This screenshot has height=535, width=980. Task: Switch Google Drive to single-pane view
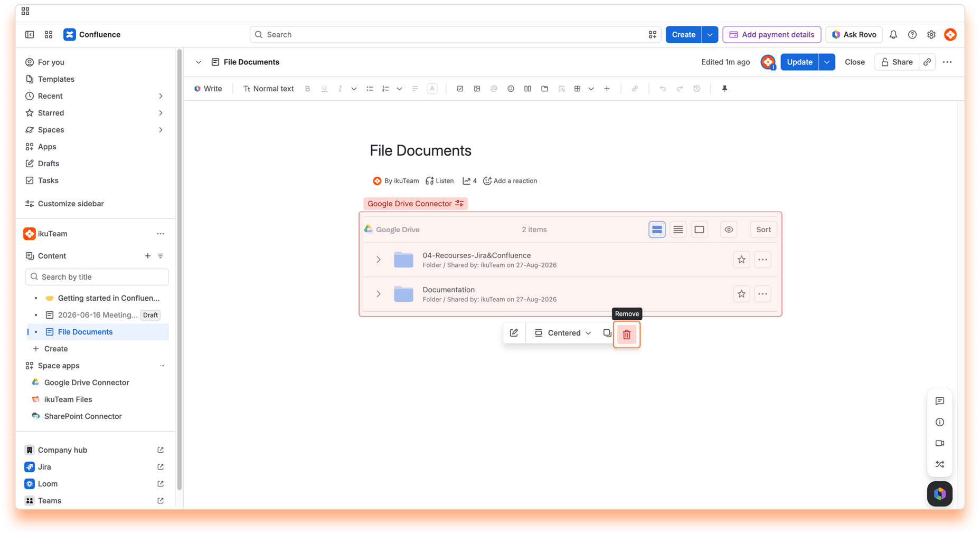[x=699, y=230]
